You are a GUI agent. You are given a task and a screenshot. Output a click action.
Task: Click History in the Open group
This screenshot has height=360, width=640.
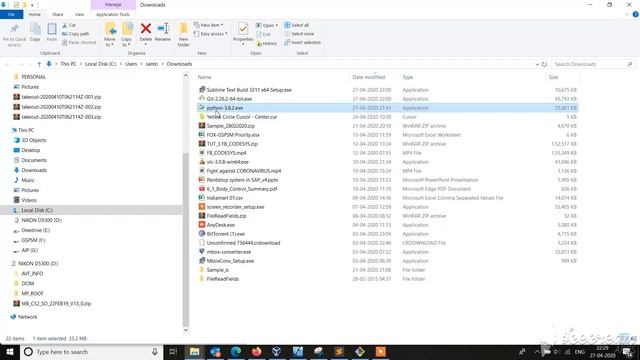click(x=267, y=43)
